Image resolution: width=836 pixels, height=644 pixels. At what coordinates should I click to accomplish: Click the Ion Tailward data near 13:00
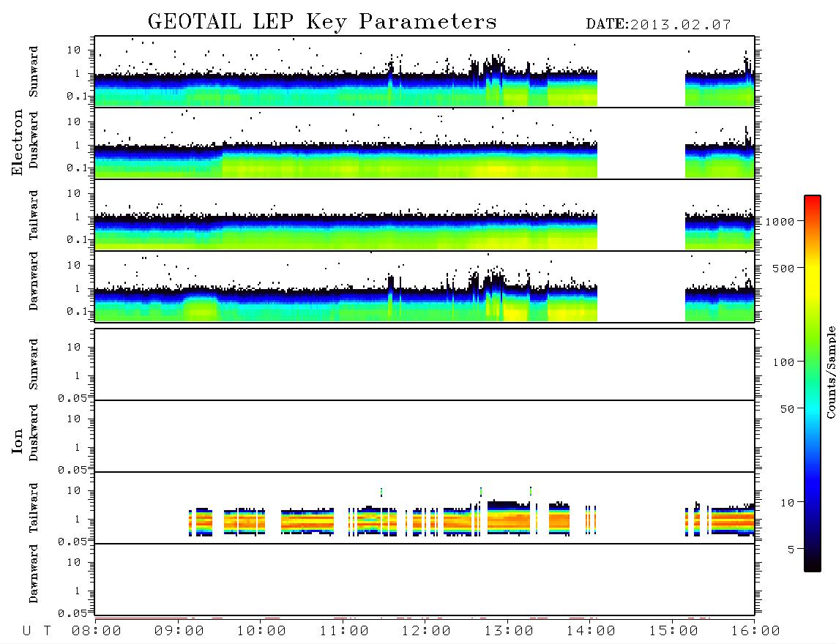509,518
